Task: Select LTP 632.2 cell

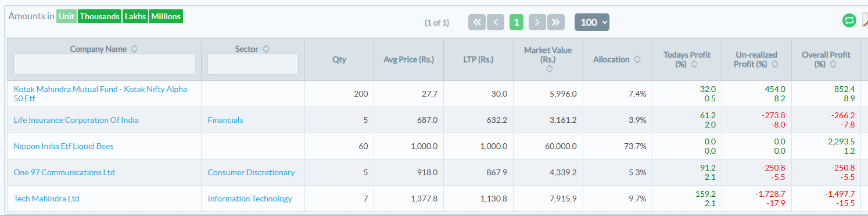Action: click(478, 120)
